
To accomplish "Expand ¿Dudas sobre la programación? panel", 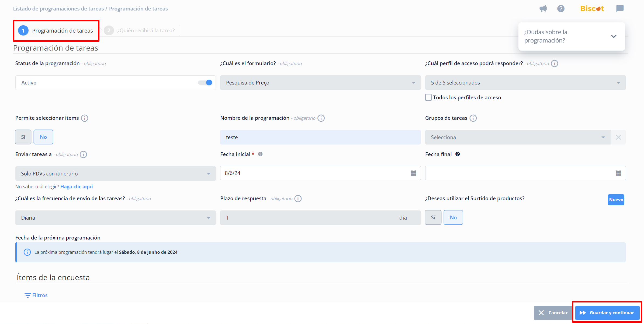I will coord(614,36).
